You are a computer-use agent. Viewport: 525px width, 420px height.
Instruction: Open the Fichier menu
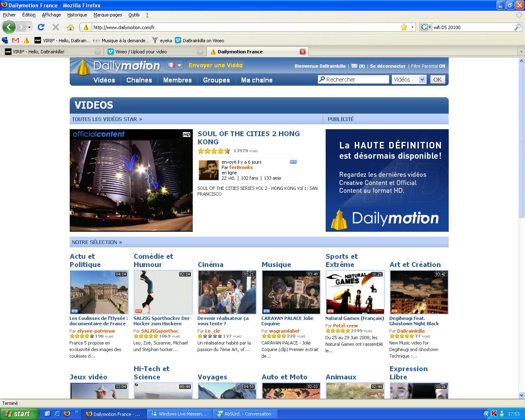9,15
